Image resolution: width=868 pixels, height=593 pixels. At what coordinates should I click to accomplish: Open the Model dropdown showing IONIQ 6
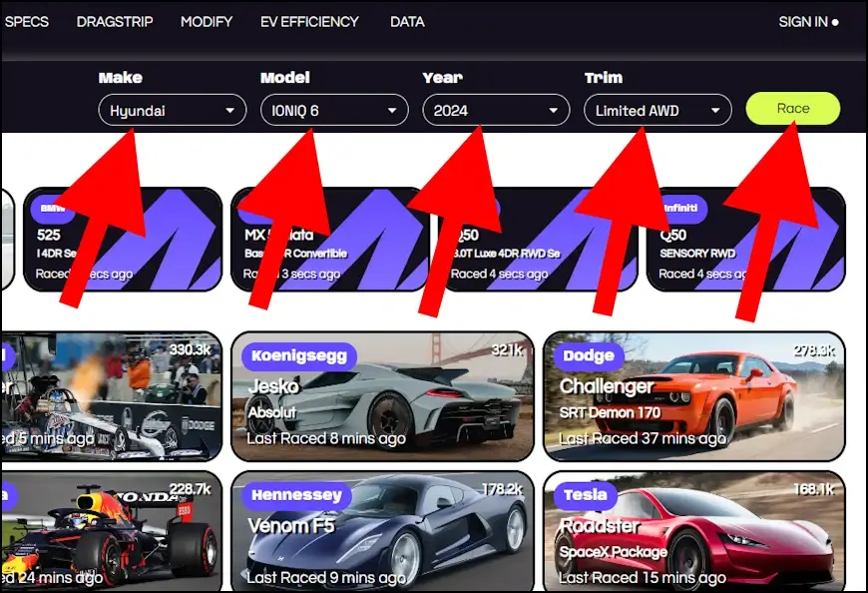tap(334, 110)
